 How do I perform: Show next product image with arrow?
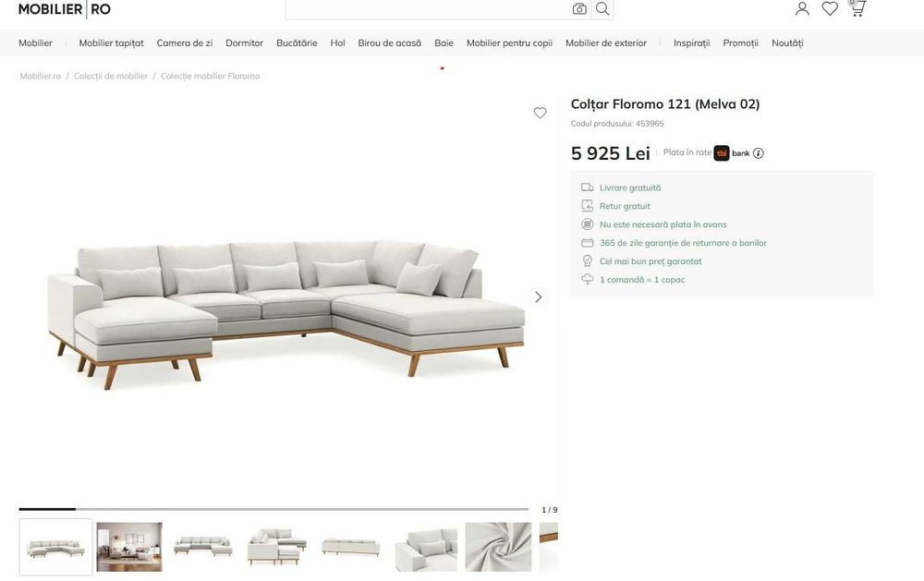click(x=538, y=297)
